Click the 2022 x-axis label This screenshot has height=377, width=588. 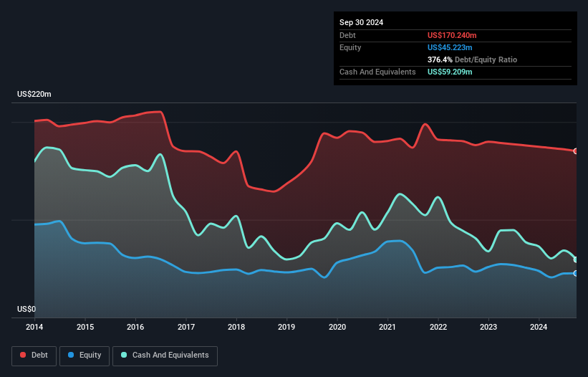tap(438, 327)
